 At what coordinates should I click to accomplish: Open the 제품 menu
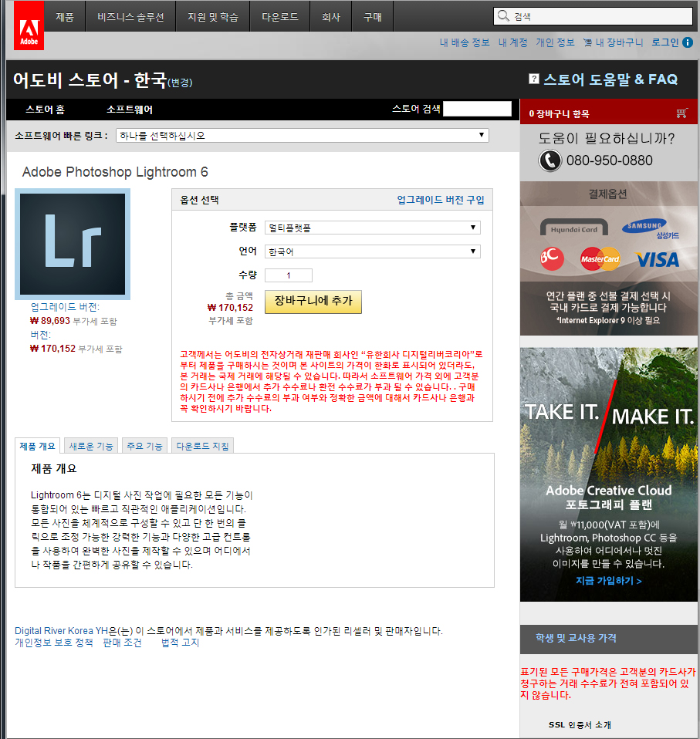pyautogui.click(x=65, y=17)
